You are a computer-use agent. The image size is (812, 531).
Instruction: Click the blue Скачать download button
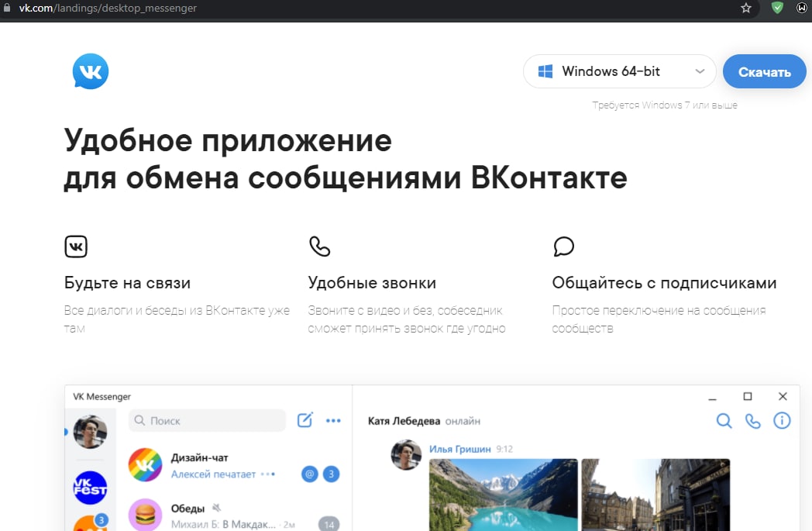point(765,71)
